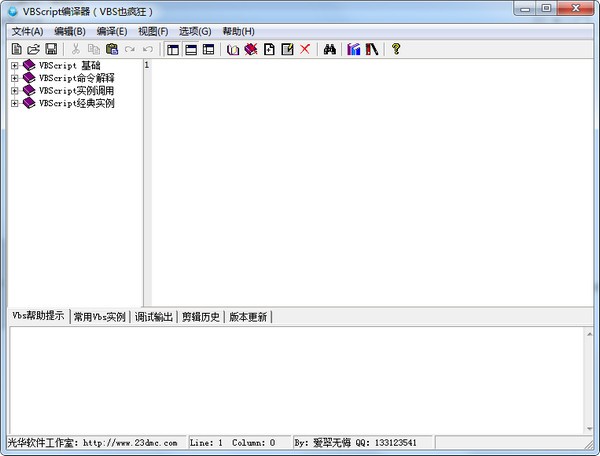The height and width of the screenshot is (456, 600).
Task: Select the VBScript经典实例 tree item
Action: (77, 103)
